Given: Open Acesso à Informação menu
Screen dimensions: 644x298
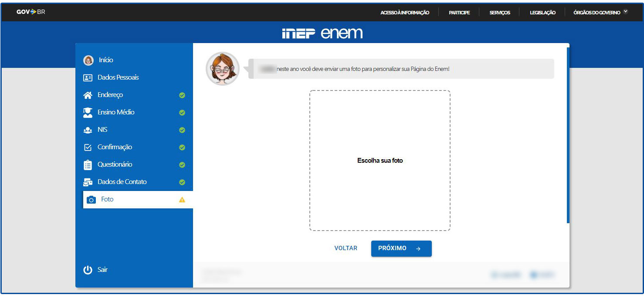Looking at the screenshot, I should point(405,13).
